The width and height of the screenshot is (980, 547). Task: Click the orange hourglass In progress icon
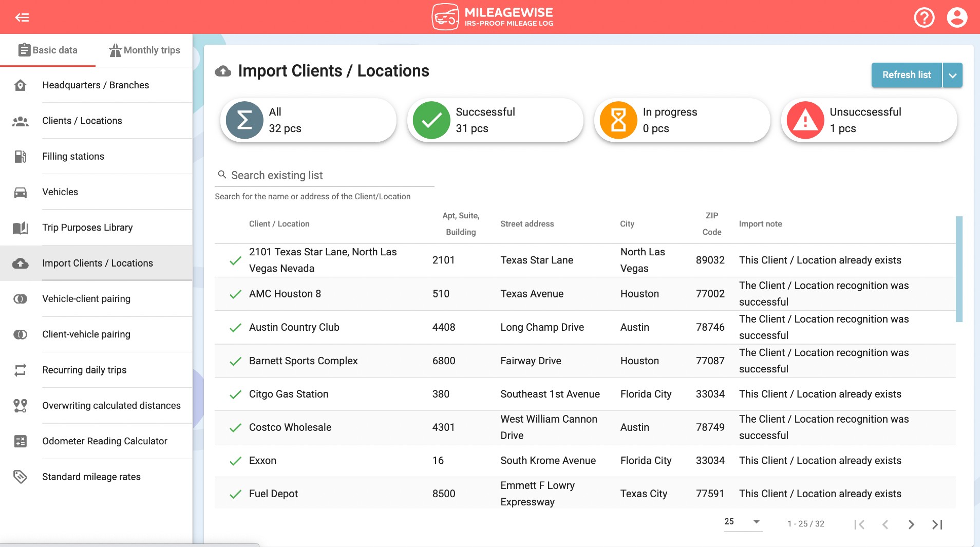coord(618,120)
